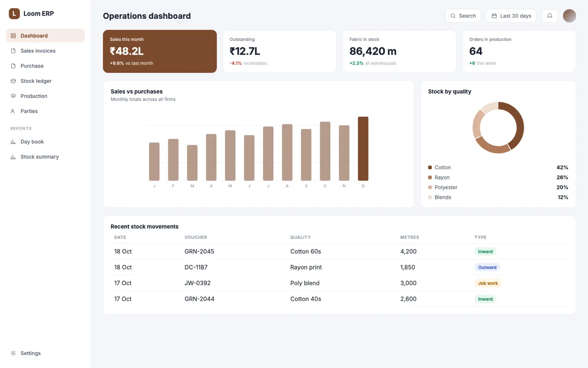This screenshot has height=368, width=588.
Task: Click the Inward badge on GRN-2045 row
Action: click(x=486, y=252)
